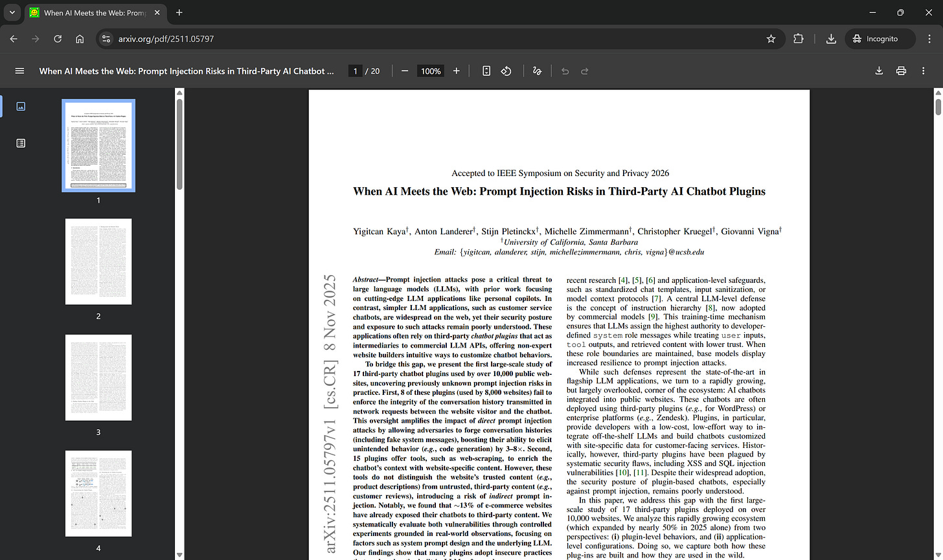This screenshot has height=560, width=943.
Task: Reload the arxiv.org page
Action: coord(57,39)
